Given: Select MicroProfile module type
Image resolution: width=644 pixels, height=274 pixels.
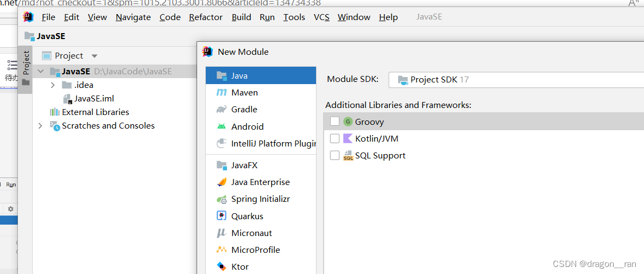Looking at the screenshot, I should point(261,250).
